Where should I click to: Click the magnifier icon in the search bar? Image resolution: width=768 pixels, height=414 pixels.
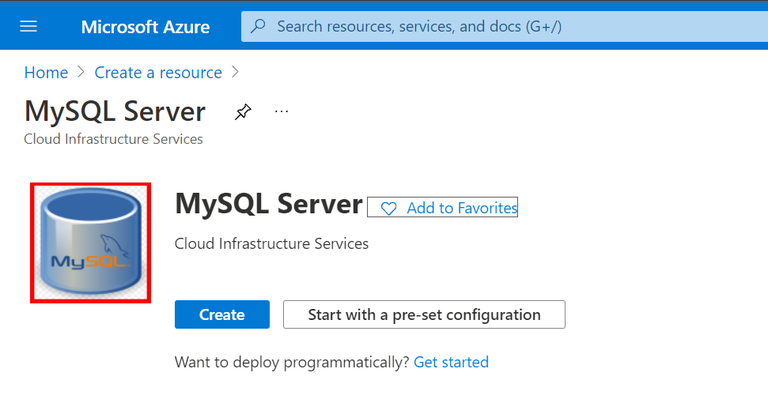coord(259,26)
